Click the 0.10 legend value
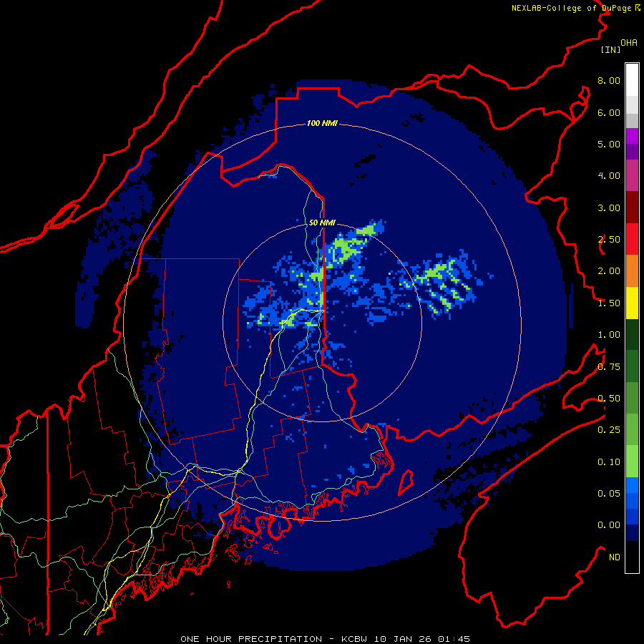644x644 pixels. tap(609, 462)
